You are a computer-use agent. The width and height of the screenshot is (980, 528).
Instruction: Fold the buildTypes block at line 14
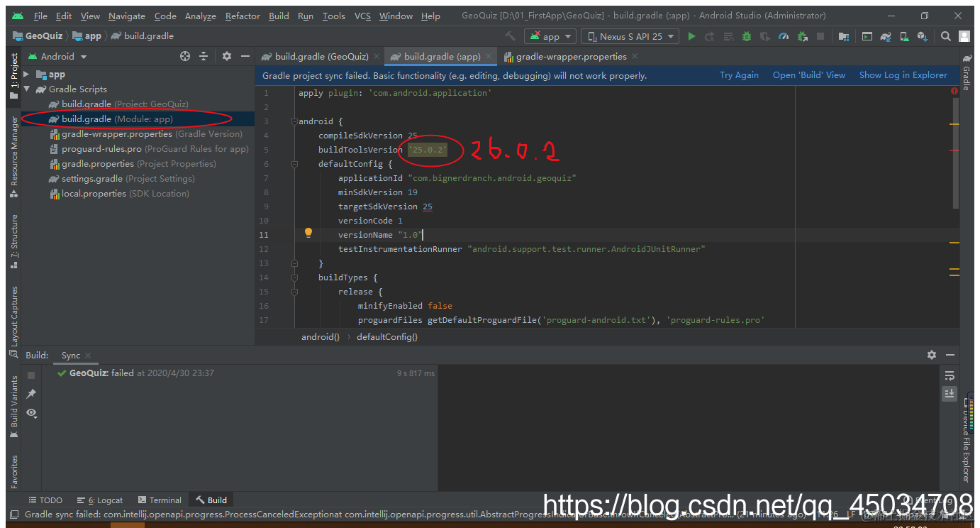[x=295, y=277]
